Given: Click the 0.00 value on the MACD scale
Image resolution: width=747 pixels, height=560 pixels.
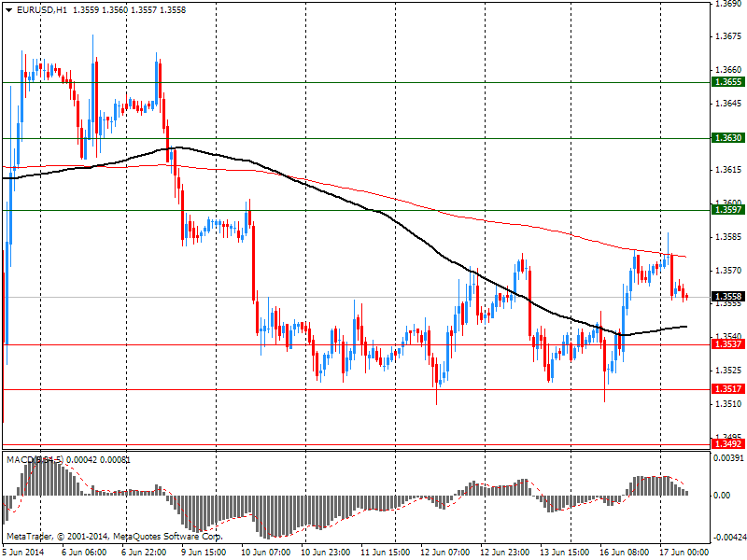Looking at the screenshot, I should [723, 496].
